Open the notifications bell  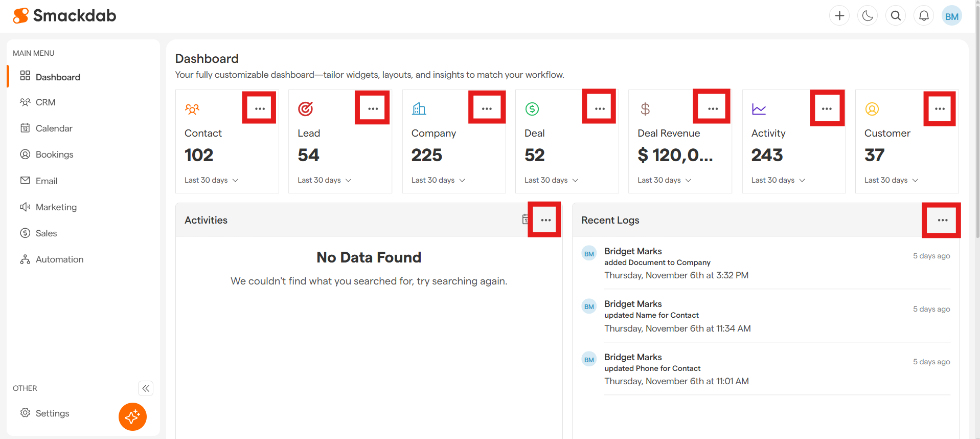(924, 16)
